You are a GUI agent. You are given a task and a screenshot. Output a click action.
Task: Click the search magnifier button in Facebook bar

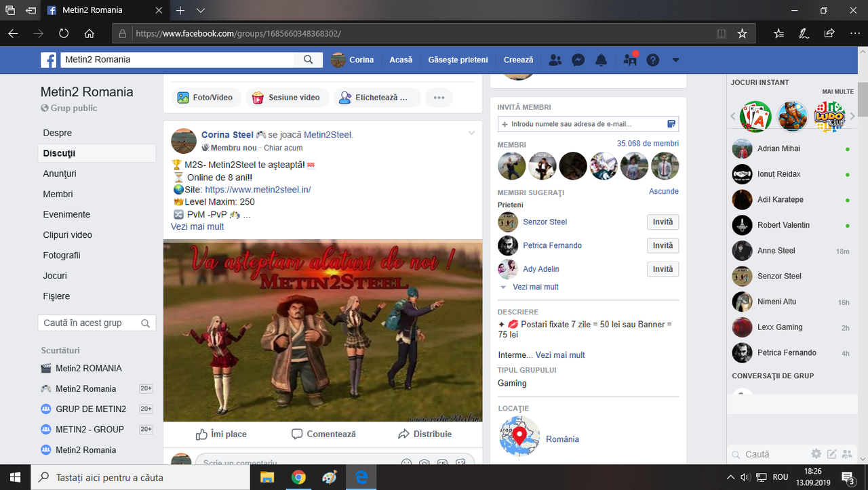[x=309, y=60]
